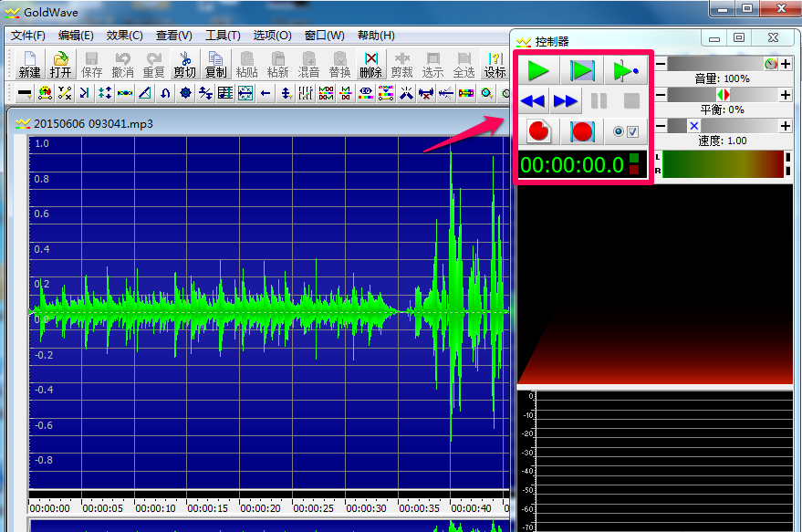Click the 新建 (New) toolbar icon
Image resolution: width=802 pixels, height=532 pixels.
point(29,64)
